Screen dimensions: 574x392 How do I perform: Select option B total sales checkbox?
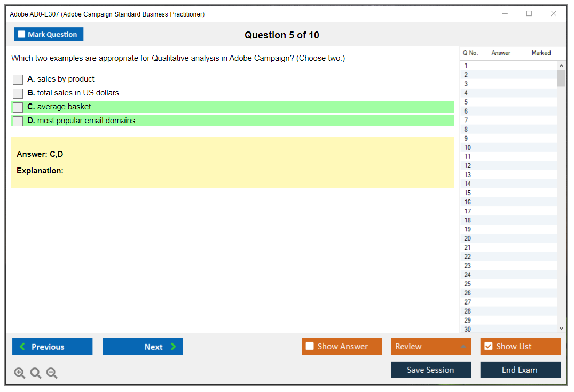tap(18, 93)
